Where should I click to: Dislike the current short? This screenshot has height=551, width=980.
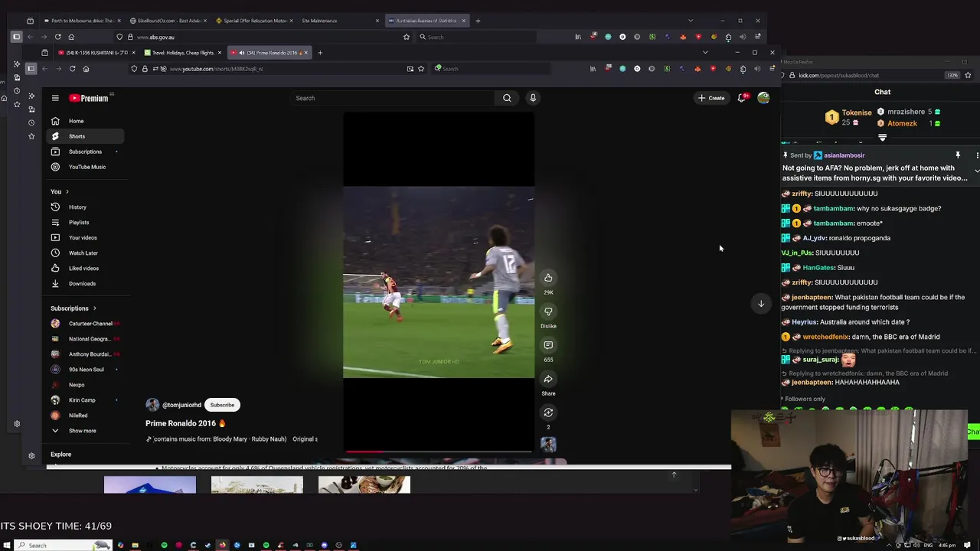click(x=548, y=311)
